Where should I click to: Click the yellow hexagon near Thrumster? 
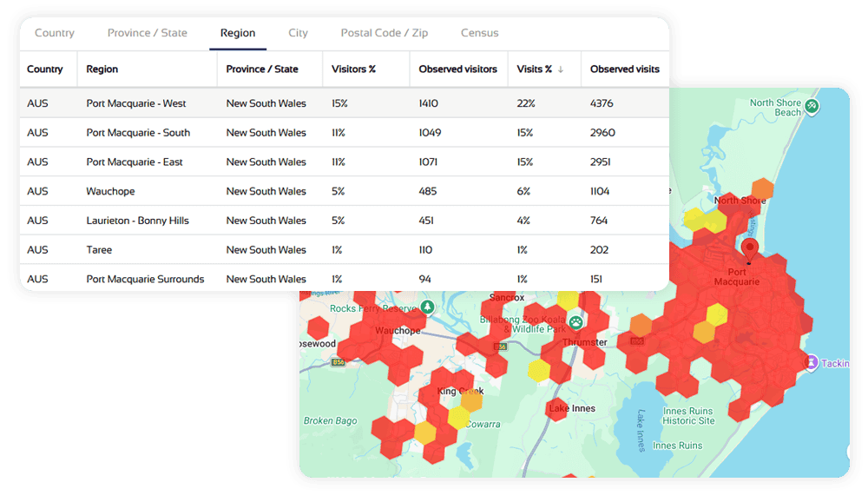pyautogui.click(x=540, y=370)
